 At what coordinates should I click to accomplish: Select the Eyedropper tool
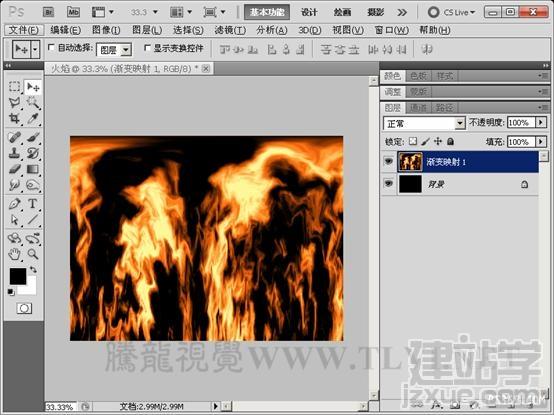33,118
